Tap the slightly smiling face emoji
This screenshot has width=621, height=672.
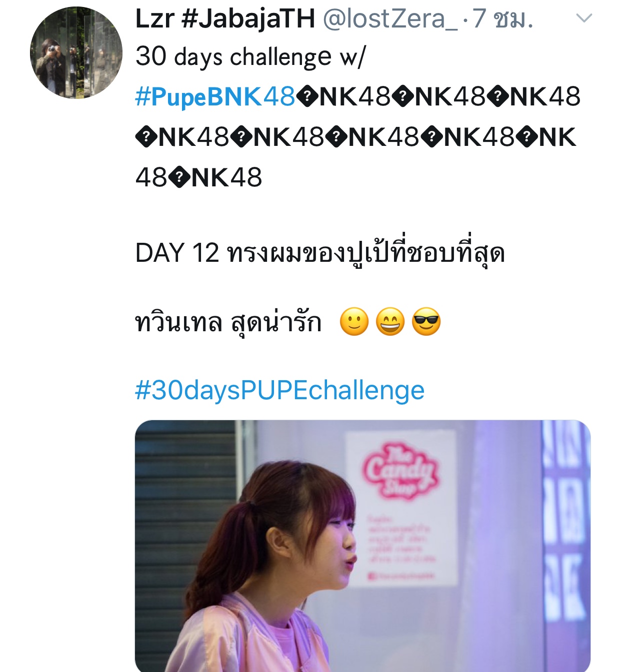354,322
